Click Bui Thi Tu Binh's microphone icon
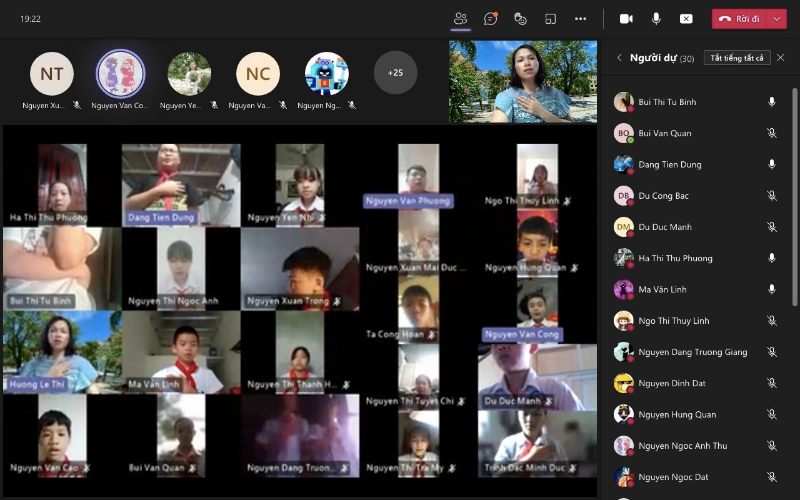This screenshot has height=500, width=800. 771,102
